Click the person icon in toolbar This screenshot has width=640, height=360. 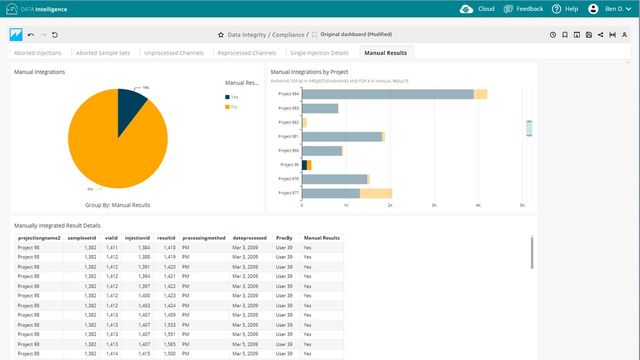point(624,35)
